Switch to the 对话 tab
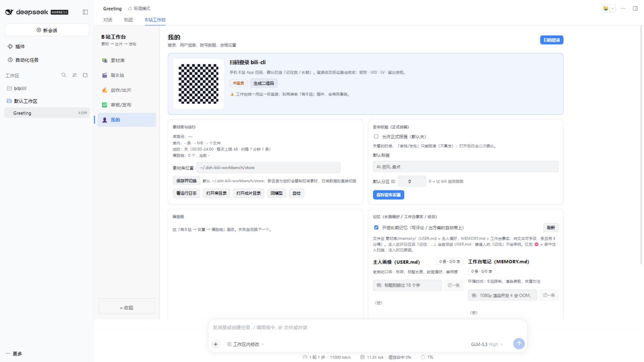Screen dimensions: 644x362 108,20
